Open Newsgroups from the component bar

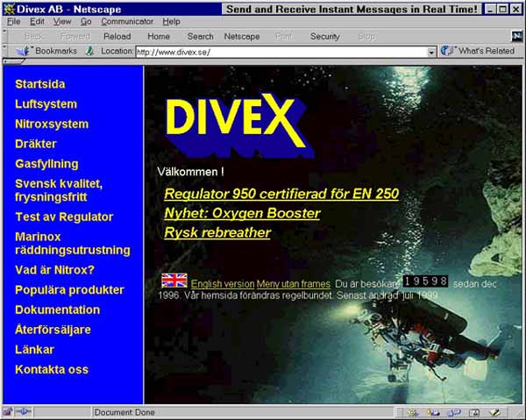click(454, 412)
